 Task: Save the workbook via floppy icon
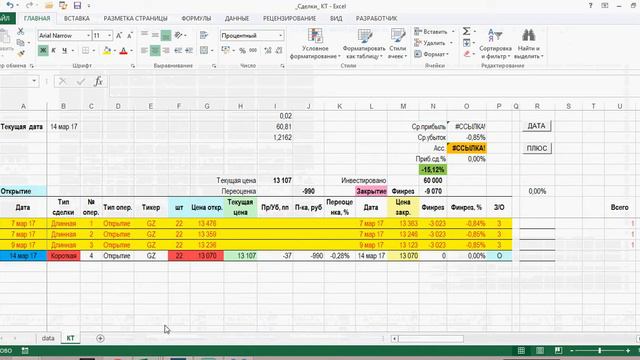pyautogui.click(x=77, y=5)
